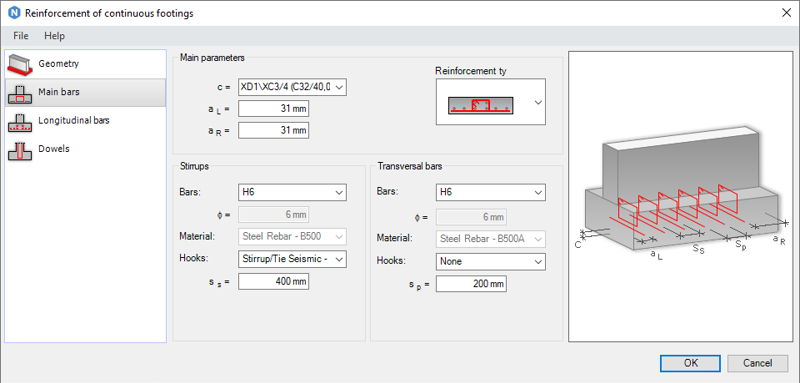Click the app logo icon in title bar
Viewport: 800px width, 383px height.
pos(14,13)
